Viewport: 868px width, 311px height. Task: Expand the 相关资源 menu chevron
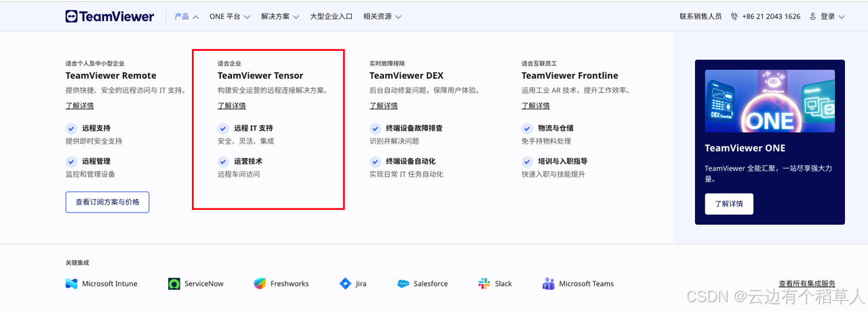coord(397,17)
